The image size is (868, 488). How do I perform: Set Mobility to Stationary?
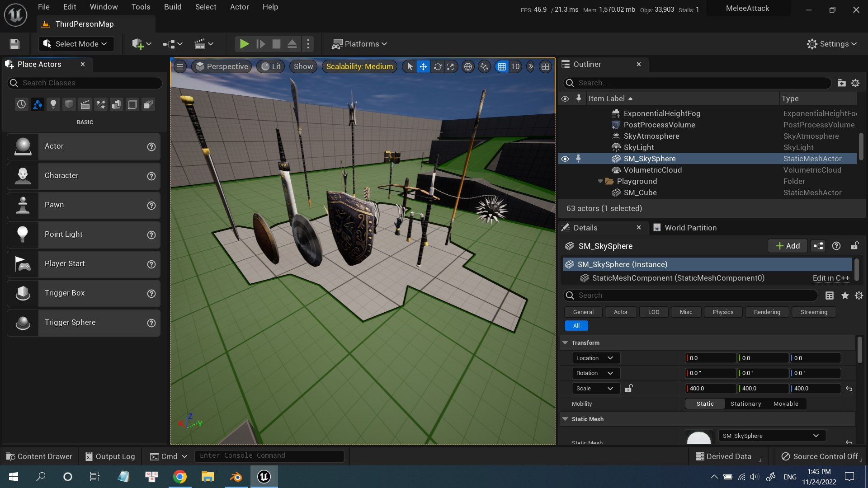[745, 404]
